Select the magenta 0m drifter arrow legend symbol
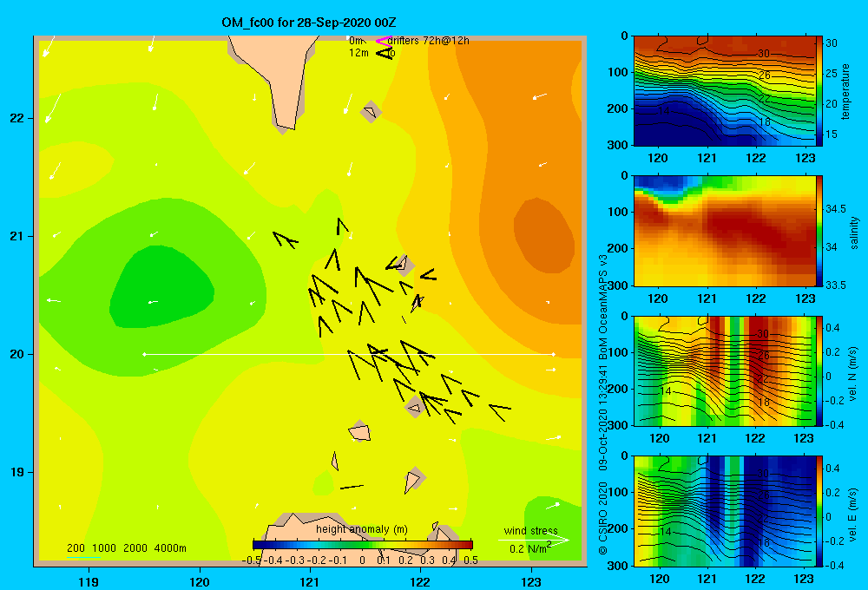This screenshot has height=590, width=868. 384,41
